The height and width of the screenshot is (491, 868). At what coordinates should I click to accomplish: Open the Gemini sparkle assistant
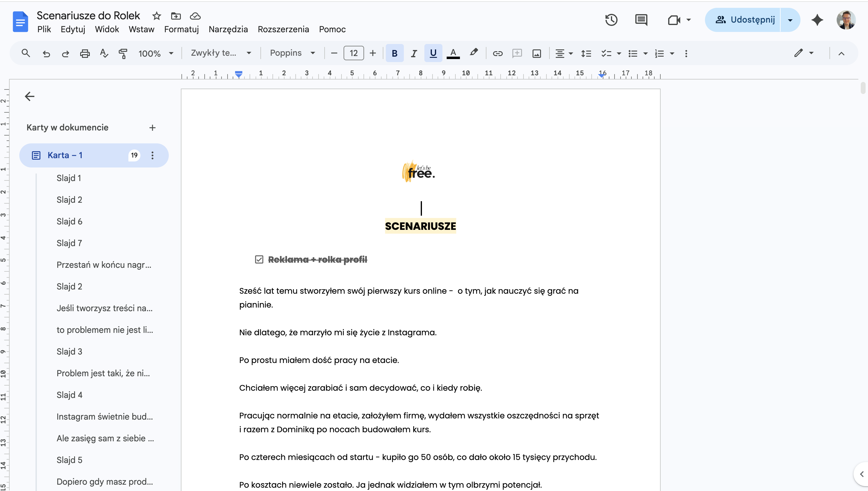click(x=817, y=20)
